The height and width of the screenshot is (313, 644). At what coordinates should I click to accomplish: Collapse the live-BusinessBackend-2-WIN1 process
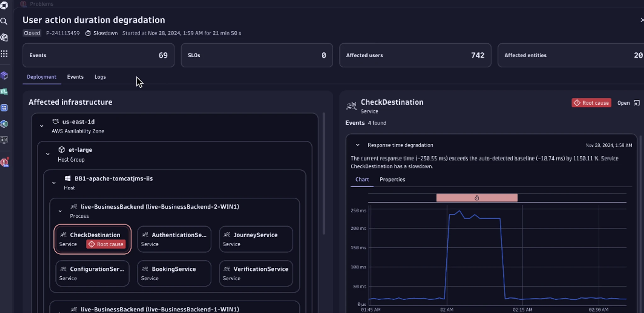[x=60, y=211]
